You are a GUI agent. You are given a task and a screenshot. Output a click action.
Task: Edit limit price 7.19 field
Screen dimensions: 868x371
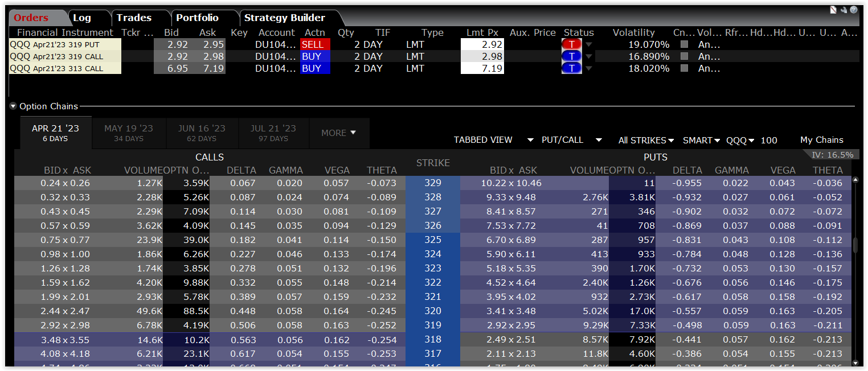482,68
